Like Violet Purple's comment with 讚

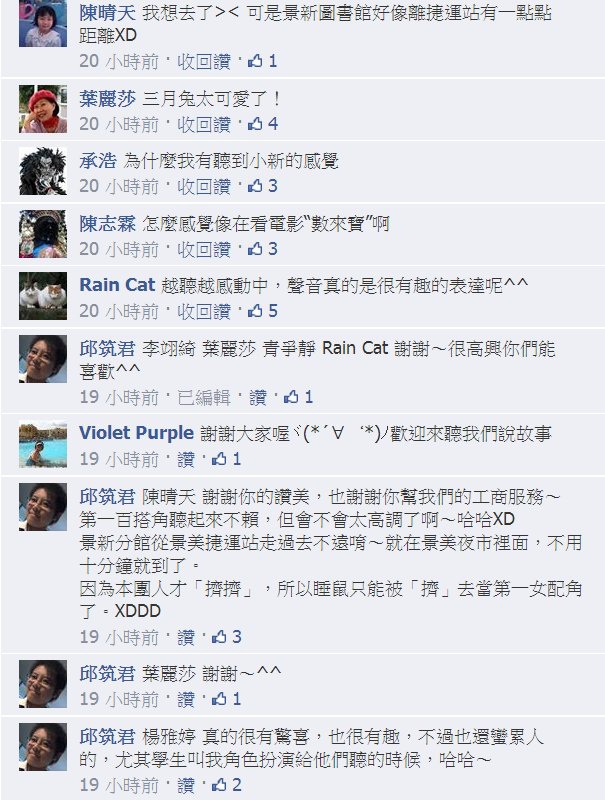pos(186,460)
